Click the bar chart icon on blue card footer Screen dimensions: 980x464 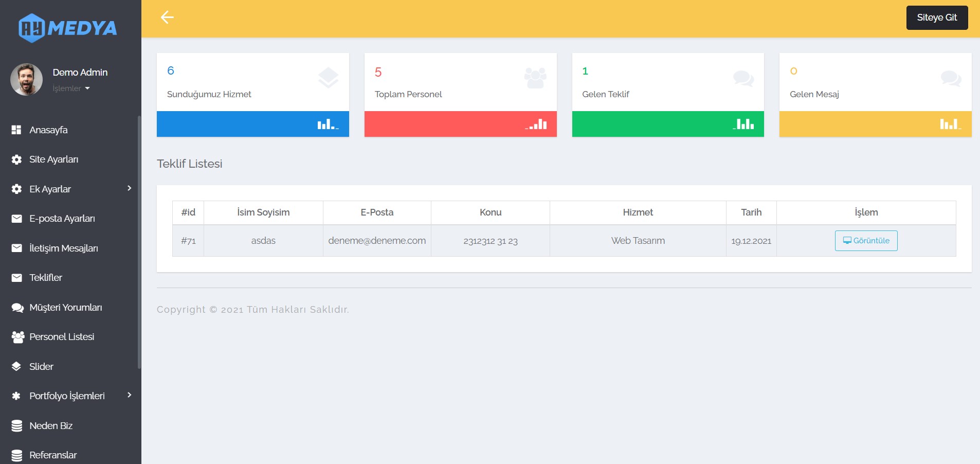[328, 124]
